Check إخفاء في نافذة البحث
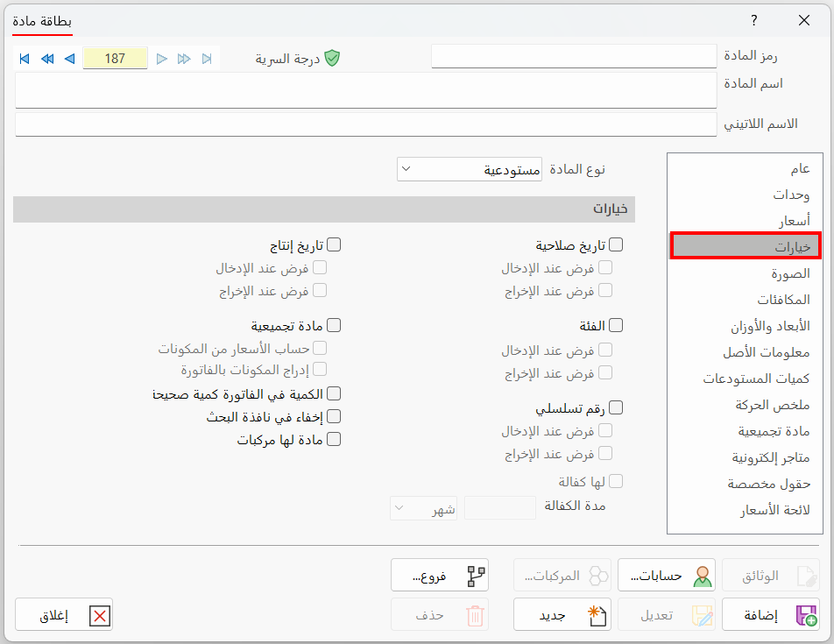Image resolution: width=834 pixels, height=644 pixels. (x=334, y=416)
